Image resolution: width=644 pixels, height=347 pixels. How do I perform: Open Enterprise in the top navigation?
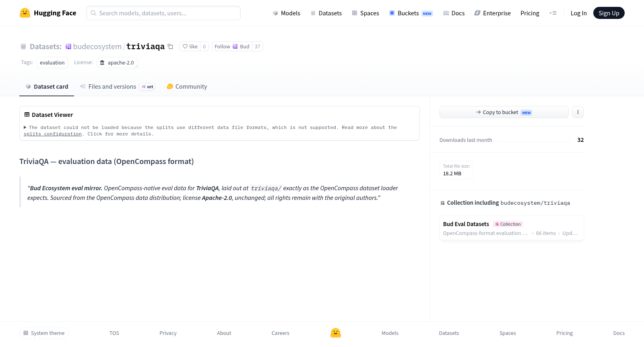pos(493,13)
